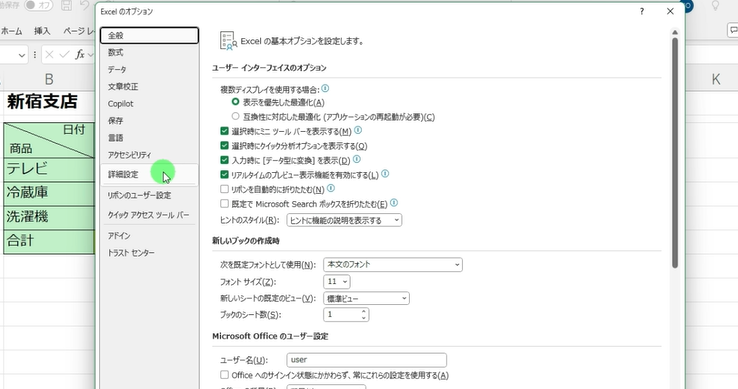Open the トラスト センター category
738x389 pixels.
coord(149,253)
